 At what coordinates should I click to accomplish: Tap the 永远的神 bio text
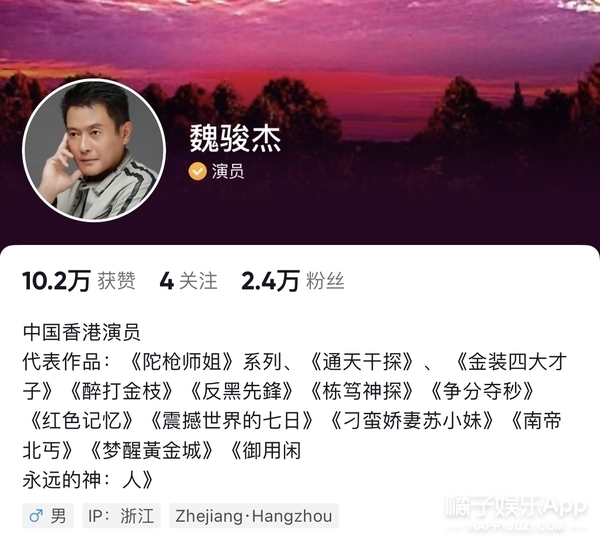point(62,480)
